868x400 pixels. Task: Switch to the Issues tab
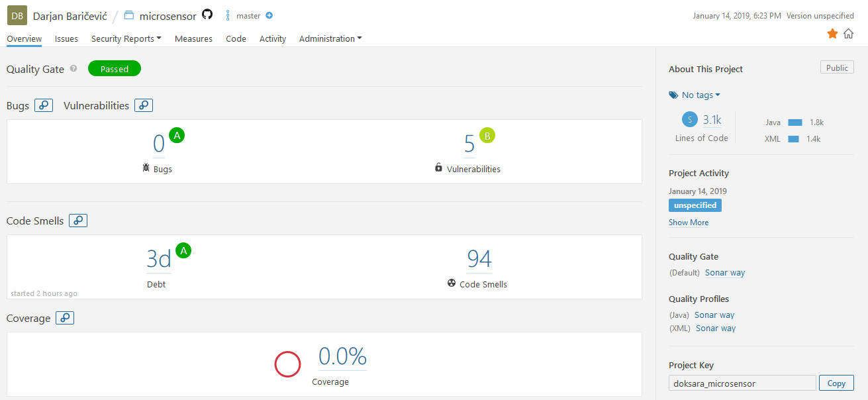coord(66,39)
